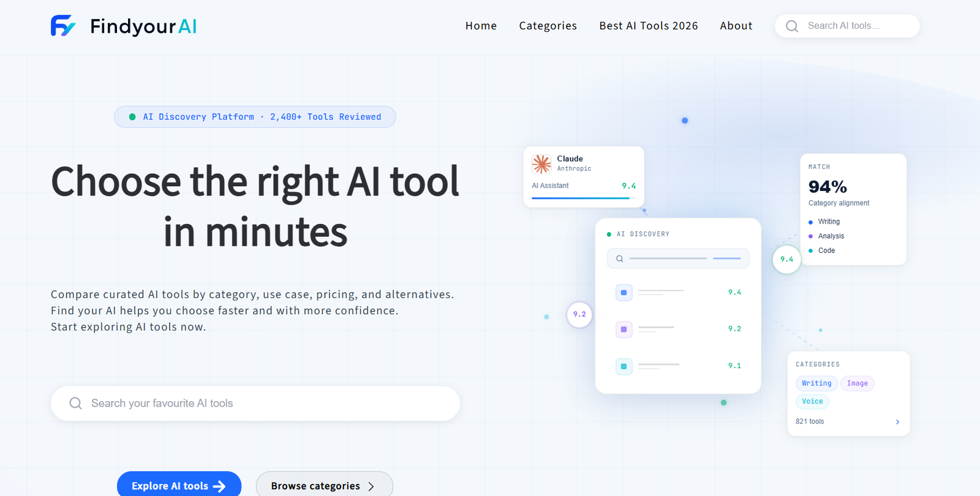Open the About nav item
The height and width of the screenshot is (496, 980).
tap(736, 26)
